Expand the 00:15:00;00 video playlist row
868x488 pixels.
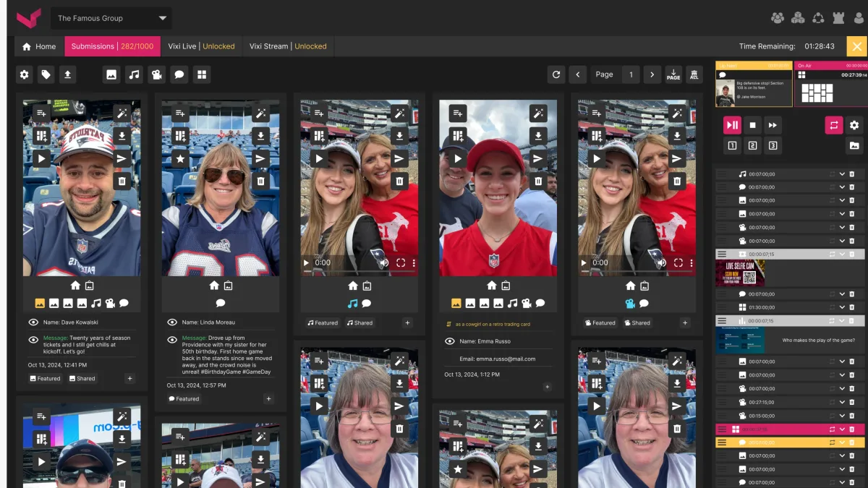pos(842,416)
